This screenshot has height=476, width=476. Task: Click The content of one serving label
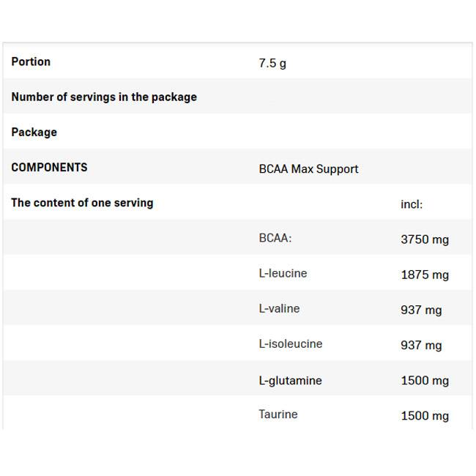[82, 203]
